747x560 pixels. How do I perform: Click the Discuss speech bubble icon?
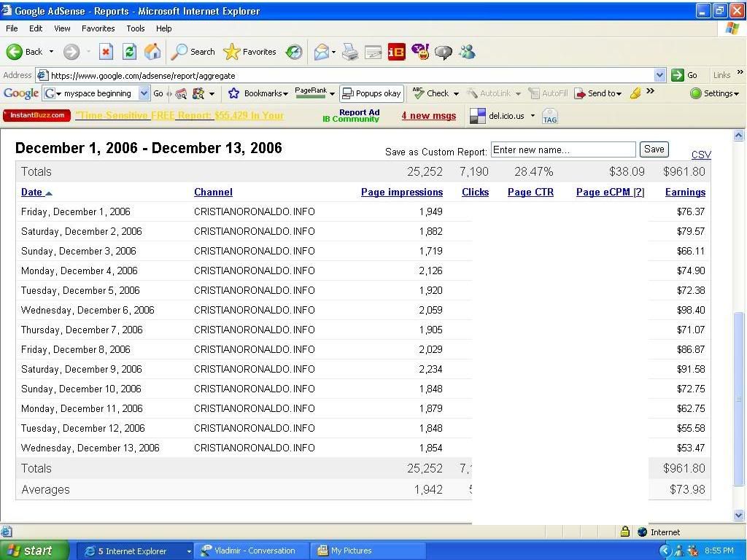point(444,52)
